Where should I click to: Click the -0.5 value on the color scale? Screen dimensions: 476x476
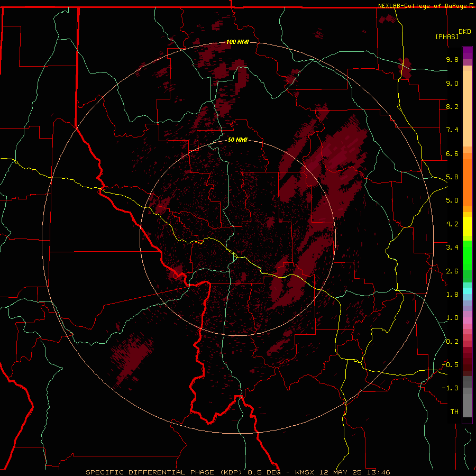coord(450,365)
